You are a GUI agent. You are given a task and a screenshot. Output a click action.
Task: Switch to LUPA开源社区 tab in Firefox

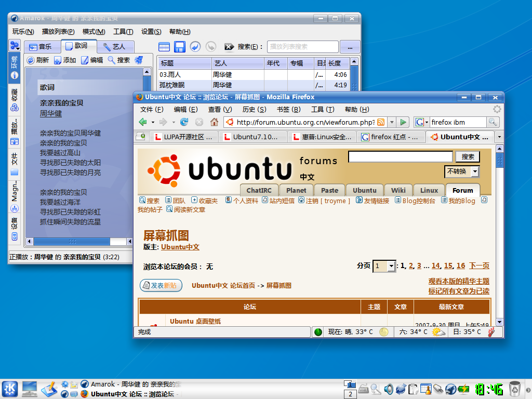tap(183, 137)
